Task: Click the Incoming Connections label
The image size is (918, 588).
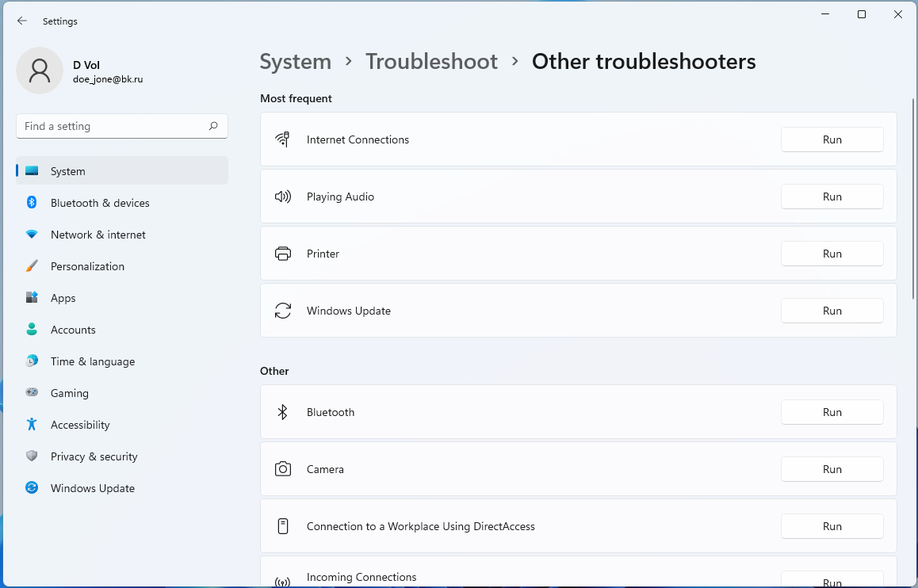Action: [x=361, y=577]
